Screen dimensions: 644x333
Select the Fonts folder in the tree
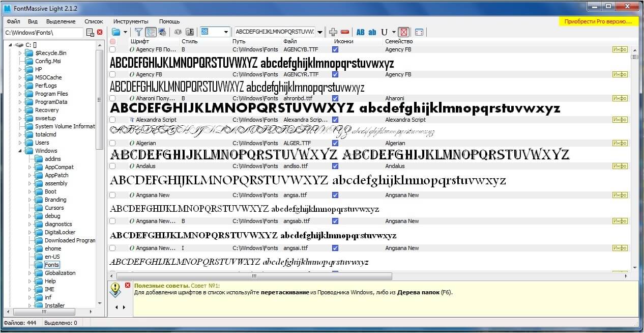click(51, 265)
